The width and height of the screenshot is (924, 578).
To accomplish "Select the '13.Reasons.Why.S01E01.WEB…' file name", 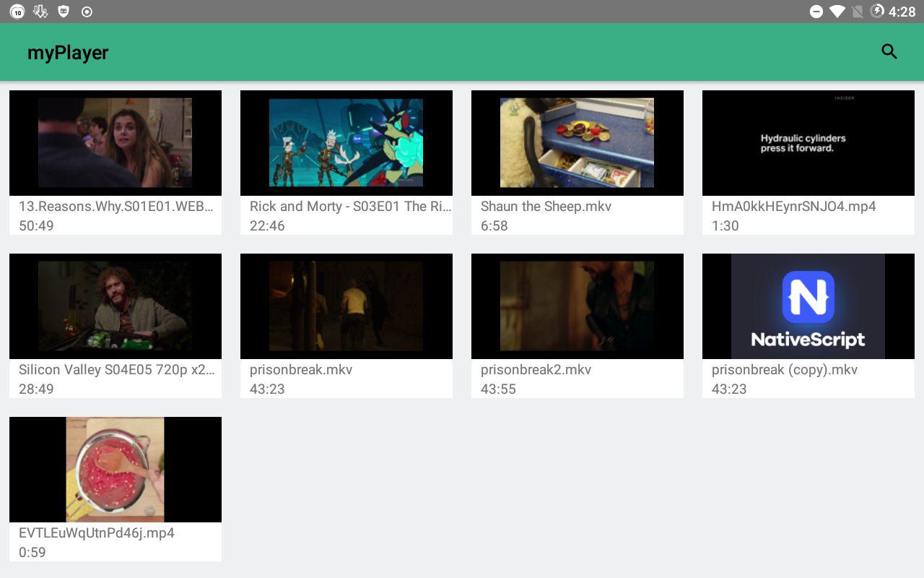I will 116,206.
